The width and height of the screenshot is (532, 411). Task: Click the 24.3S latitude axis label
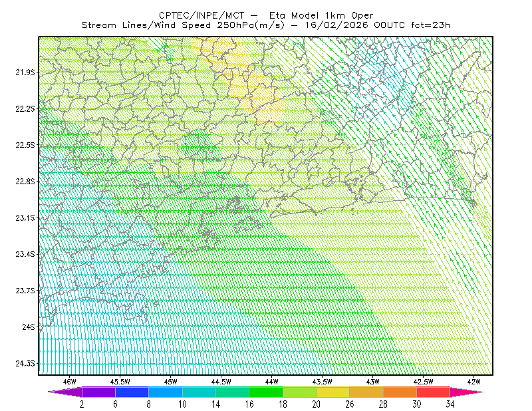[x=25, y=364]
